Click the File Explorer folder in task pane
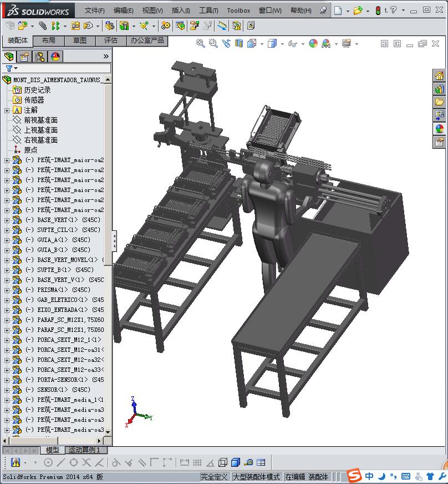The height and width of the screenshot is (484, 448). tap(439, 102)
